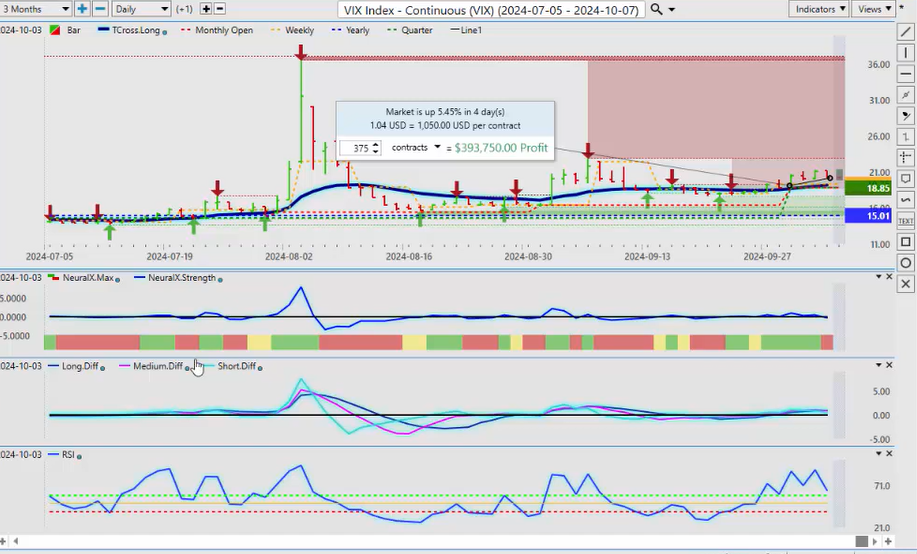Open TCross.Long indicator settings dot

click(x=165, y=32)
